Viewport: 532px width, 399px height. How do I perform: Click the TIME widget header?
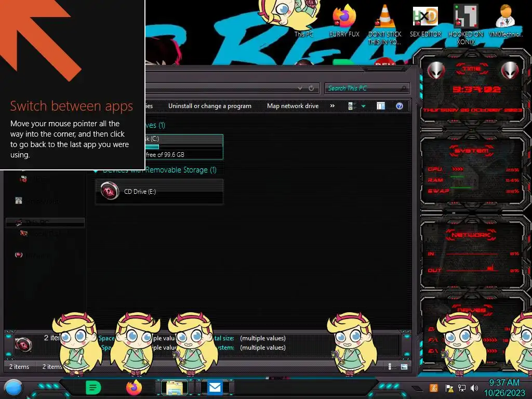tap(472, 69)
